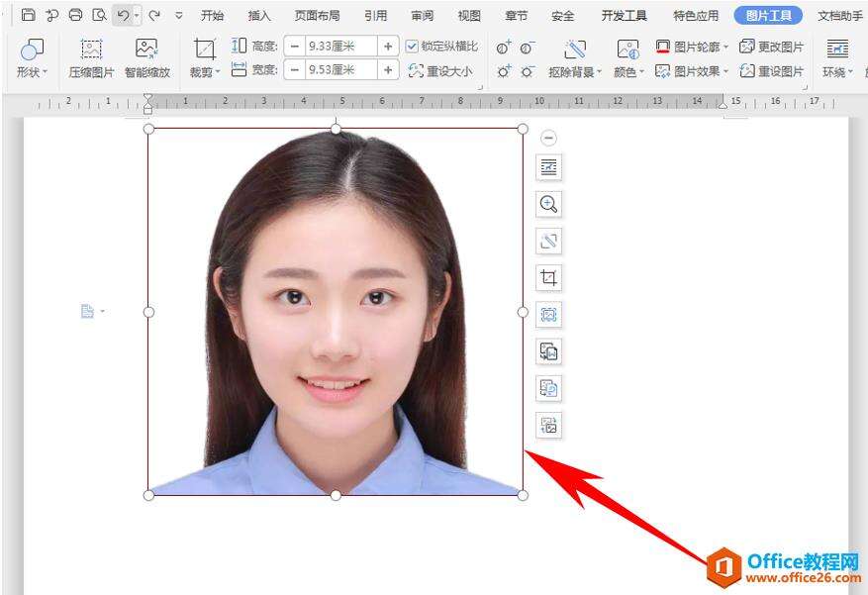Click layout options icon on floating toolbar
The image size is (868, 595).
pyautogui.click(x=548, y=167)
